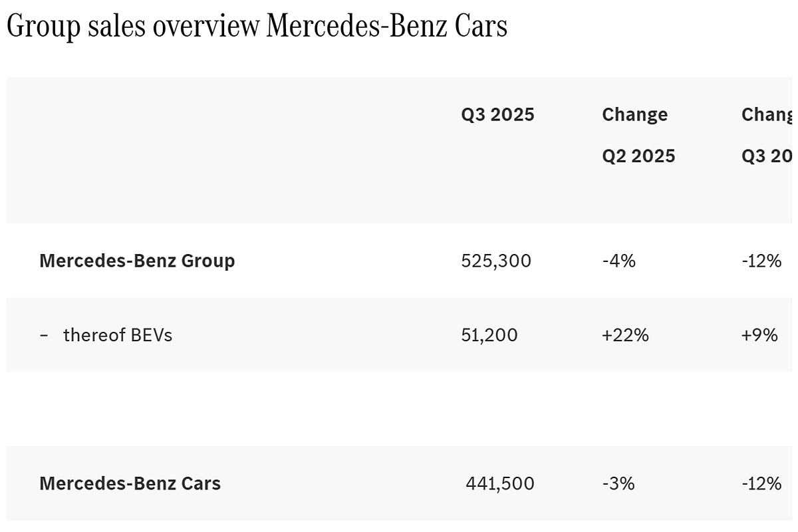798x532 pixels.
Task: Click the +9% BEV change value
Action: coord(759,335)
